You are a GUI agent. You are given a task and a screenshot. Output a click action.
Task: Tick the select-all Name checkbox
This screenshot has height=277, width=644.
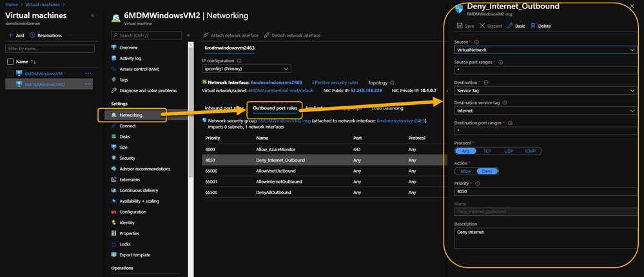point(10,62)
